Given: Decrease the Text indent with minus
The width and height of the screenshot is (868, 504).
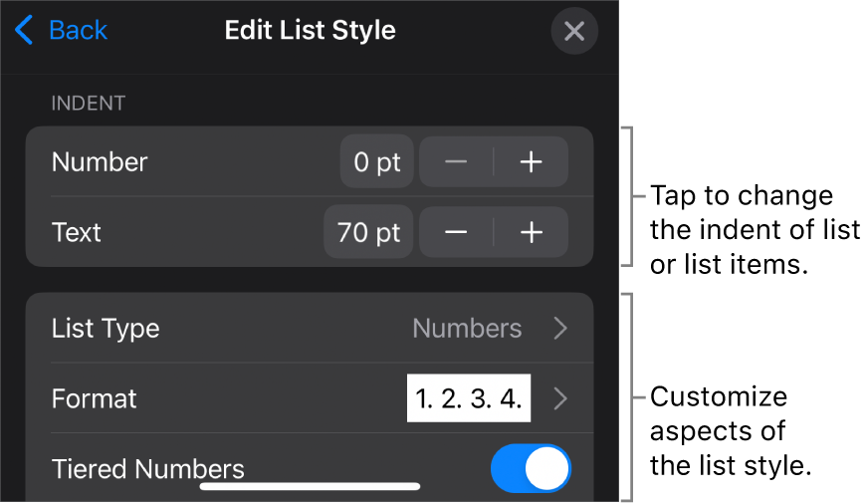Looking at the screenshot, I should point(456,233).
